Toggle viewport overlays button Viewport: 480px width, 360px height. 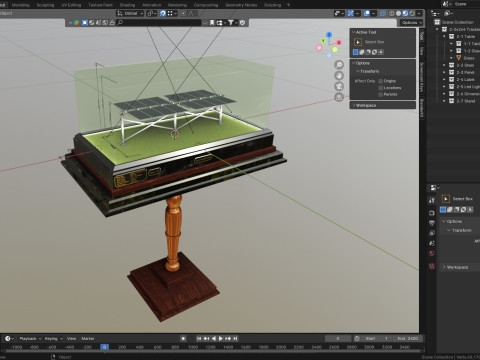click(367, 13)
